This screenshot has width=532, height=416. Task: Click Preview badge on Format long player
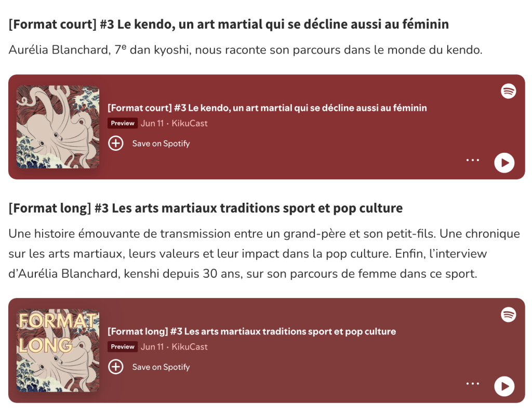(x=123, y=347)
